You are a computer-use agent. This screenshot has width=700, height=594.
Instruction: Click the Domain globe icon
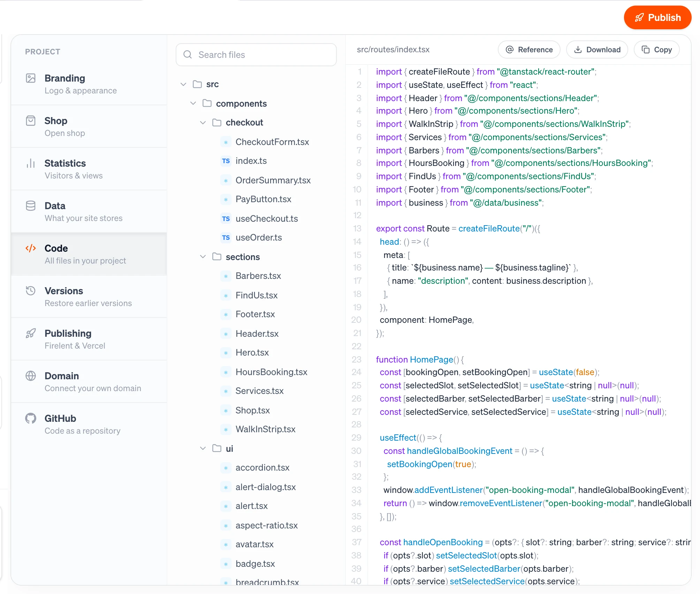31,376
